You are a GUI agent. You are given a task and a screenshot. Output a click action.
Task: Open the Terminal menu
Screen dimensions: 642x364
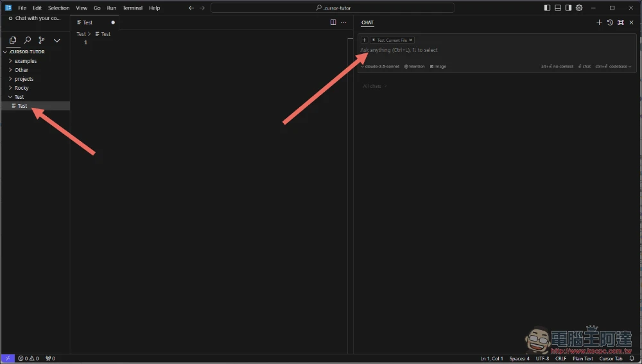coord(132,8)
